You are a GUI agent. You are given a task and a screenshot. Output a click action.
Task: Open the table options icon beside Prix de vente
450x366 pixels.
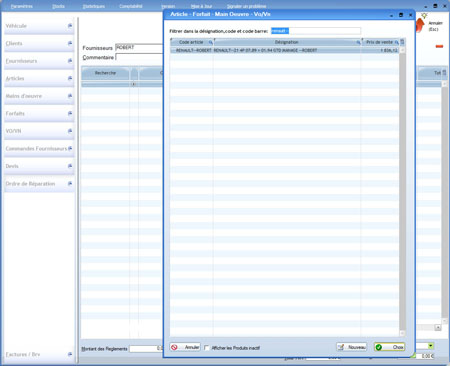(402, 42)
